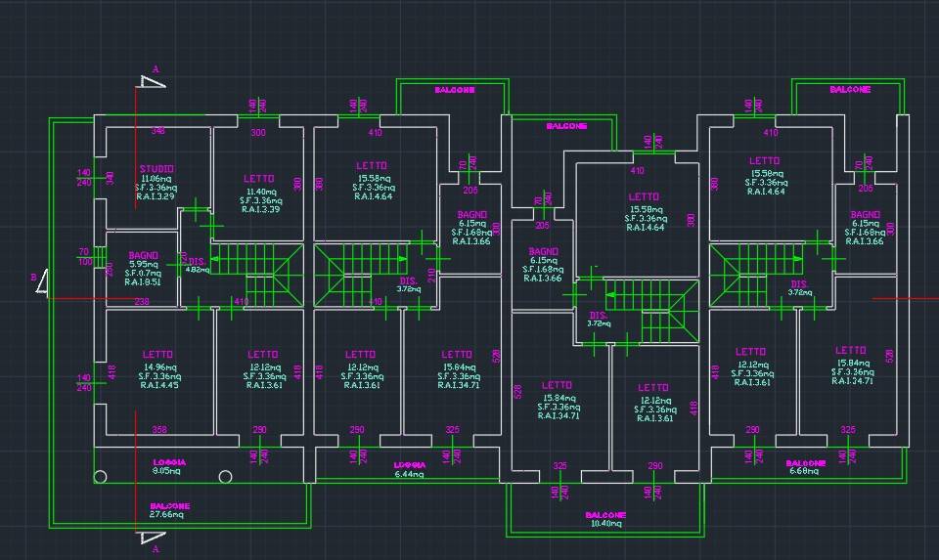Select the right column circle near LOGGIA 8.05mq
Screen dimensions: 939x560
(x=226, y=477)
